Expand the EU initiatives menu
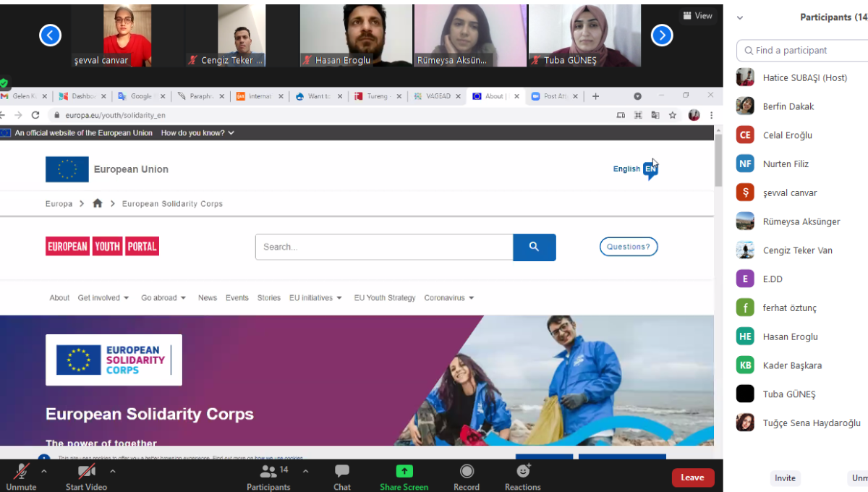The height and width of the screenshot is (492, 868). coord(316,298)
